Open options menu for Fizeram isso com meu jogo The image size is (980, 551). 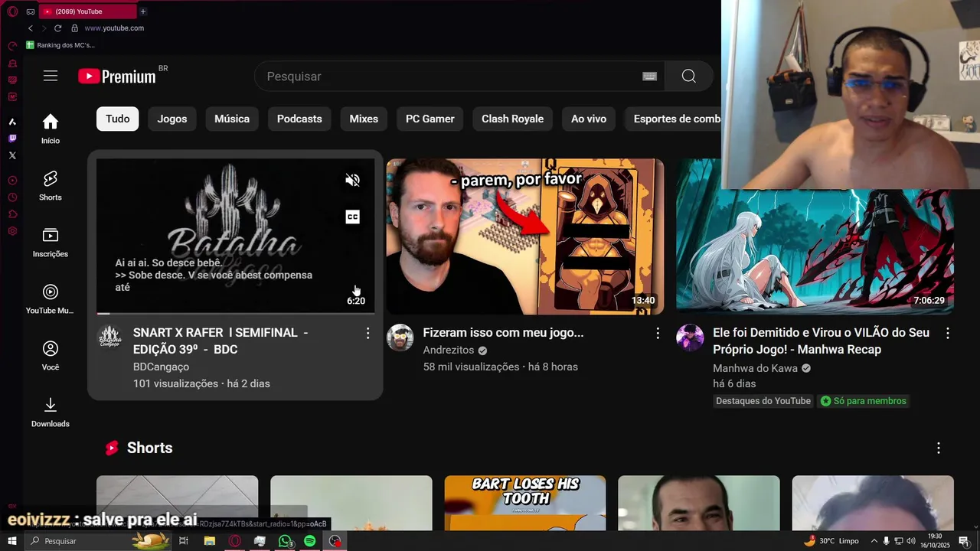click(657, 333)
